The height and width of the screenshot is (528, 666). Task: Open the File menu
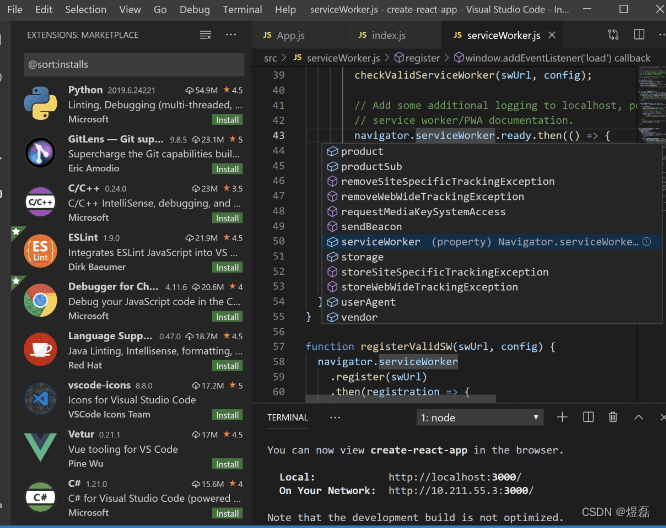[14, 9]
